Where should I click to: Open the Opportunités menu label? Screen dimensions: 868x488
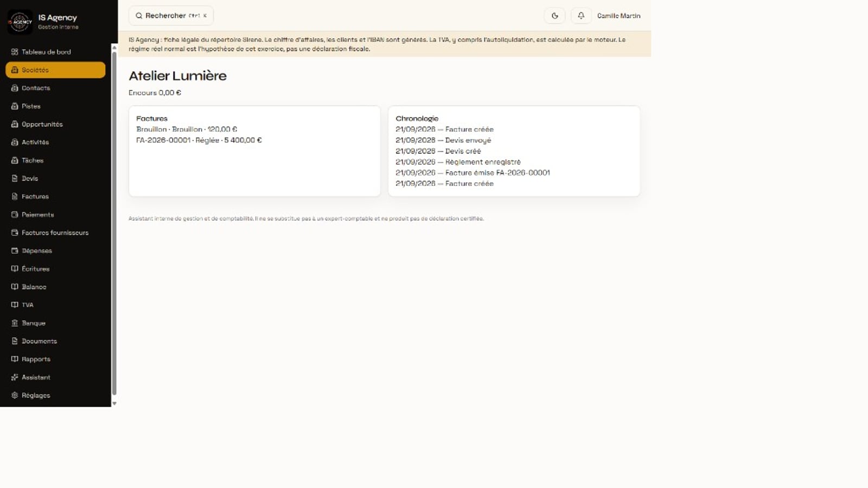(42, 124)
